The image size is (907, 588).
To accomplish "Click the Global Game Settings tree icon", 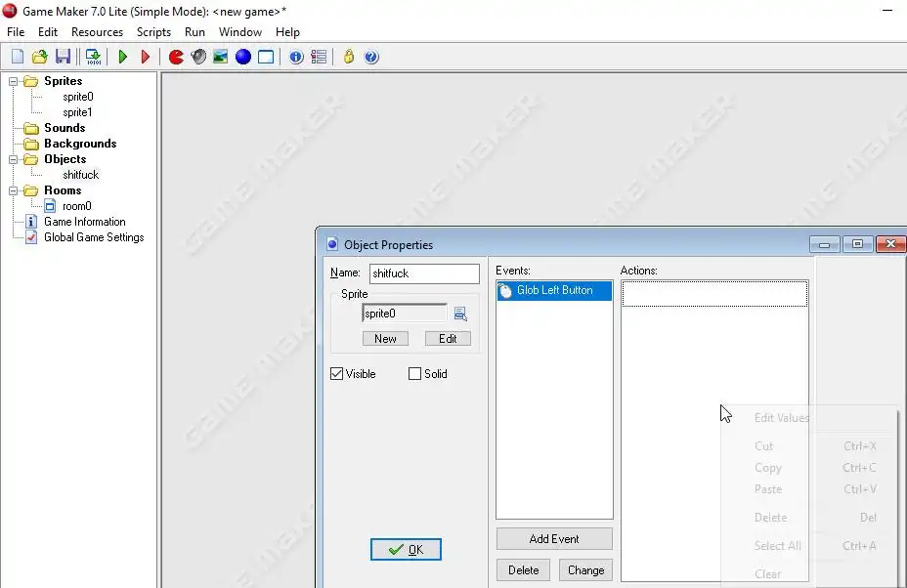I will (x=32, y=237).
